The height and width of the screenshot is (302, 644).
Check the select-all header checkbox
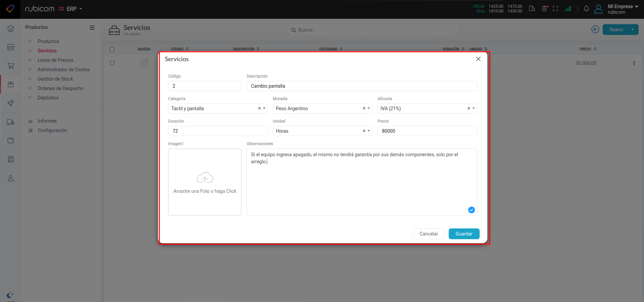pos(112,49)
